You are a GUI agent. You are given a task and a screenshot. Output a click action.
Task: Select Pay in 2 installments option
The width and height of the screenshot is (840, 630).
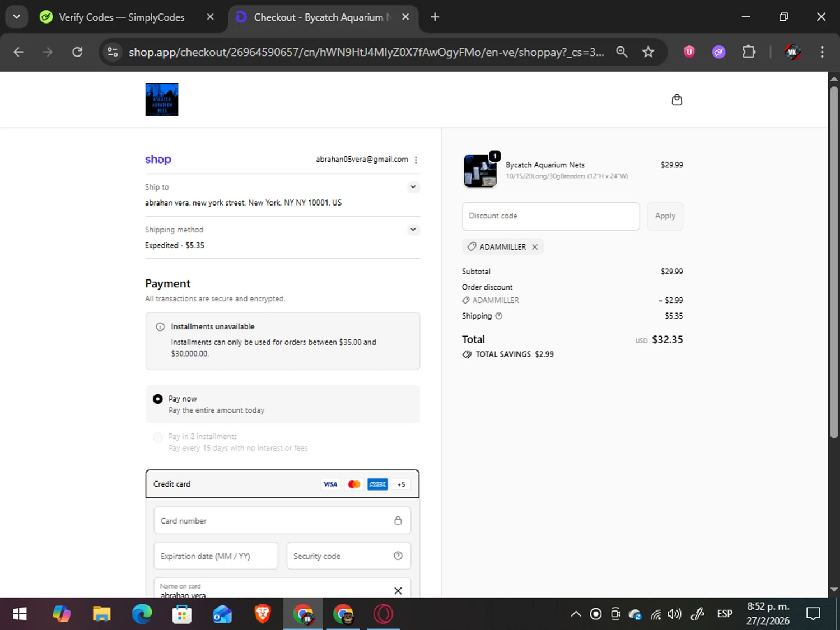158,437
